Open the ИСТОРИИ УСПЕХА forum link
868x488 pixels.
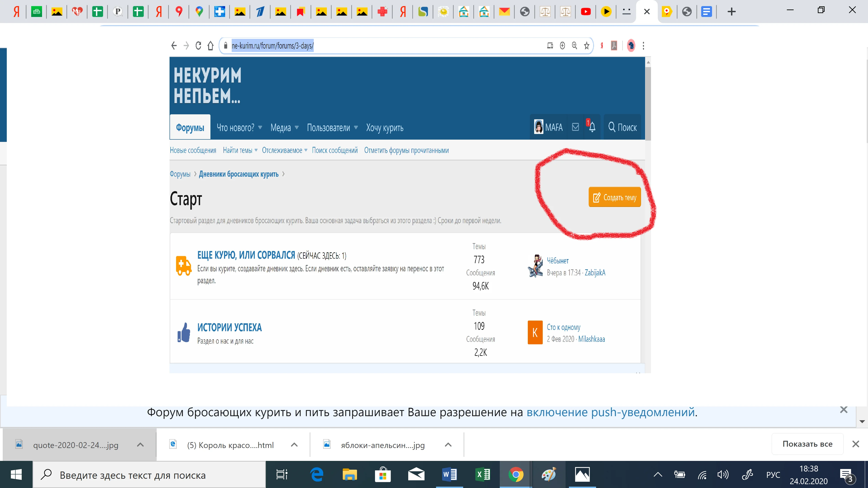click(x=229, y=327)
